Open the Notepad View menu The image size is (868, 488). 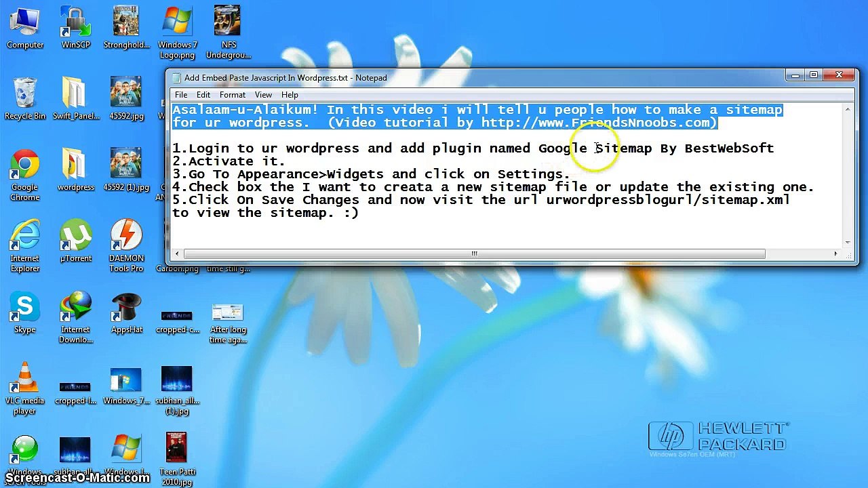click(x=263, y=95)
